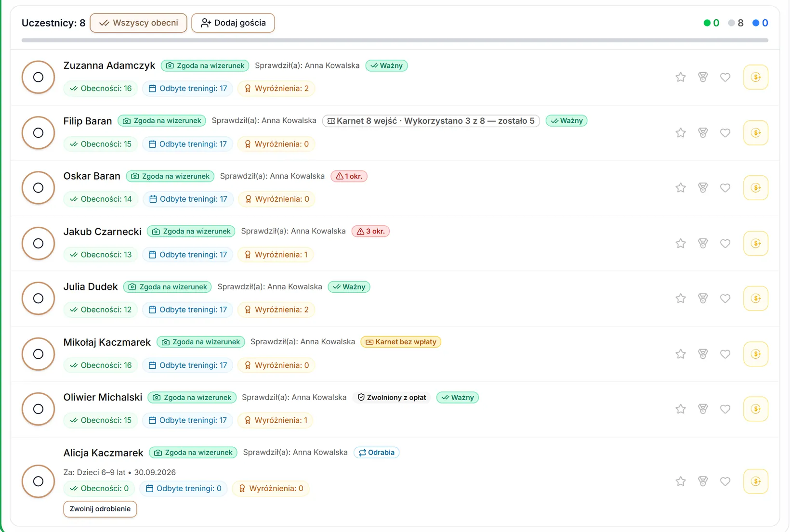Toggle attendance circle for Julia Dudek
790x532 pixels.
tap(38, 298)
